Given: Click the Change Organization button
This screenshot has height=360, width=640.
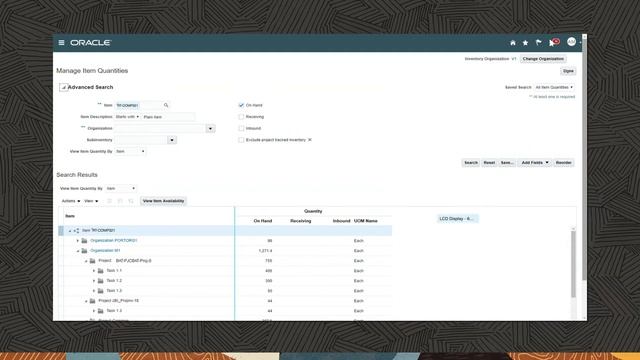Looking at the screenshot, I should click(543, 59).
